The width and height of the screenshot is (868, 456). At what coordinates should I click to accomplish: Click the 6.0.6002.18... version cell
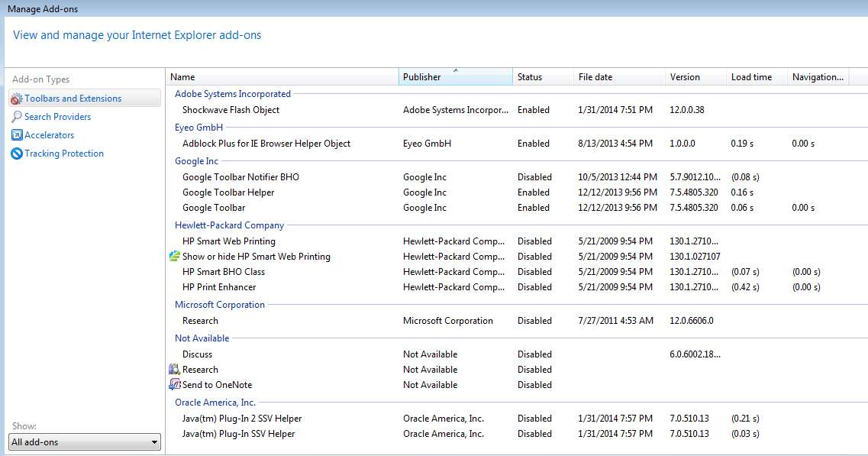[x=695, y=354]
